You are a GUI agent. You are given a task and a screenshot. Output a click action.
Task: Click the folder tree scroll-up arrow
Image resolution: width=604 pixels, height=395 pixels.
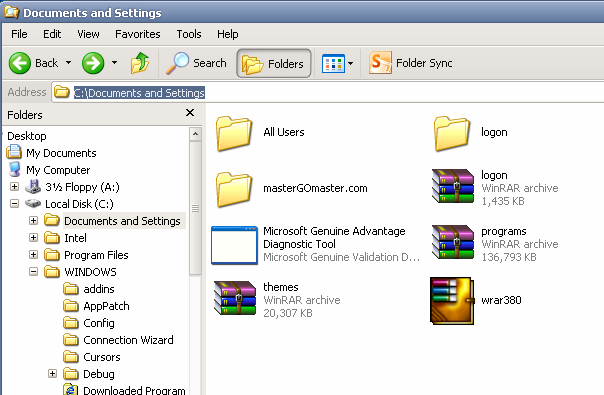click(x=195, y=134)
